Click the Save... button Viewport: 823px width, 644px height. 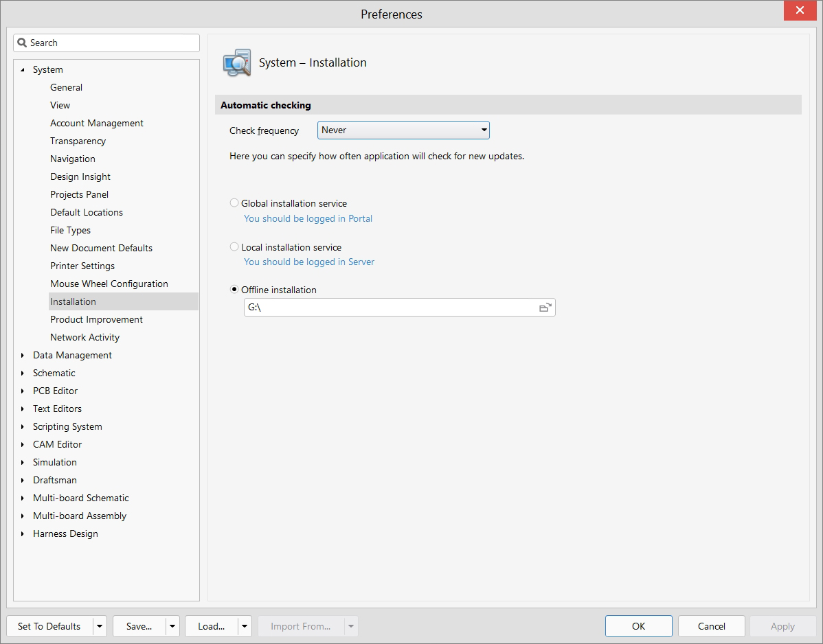pos(139,626)
